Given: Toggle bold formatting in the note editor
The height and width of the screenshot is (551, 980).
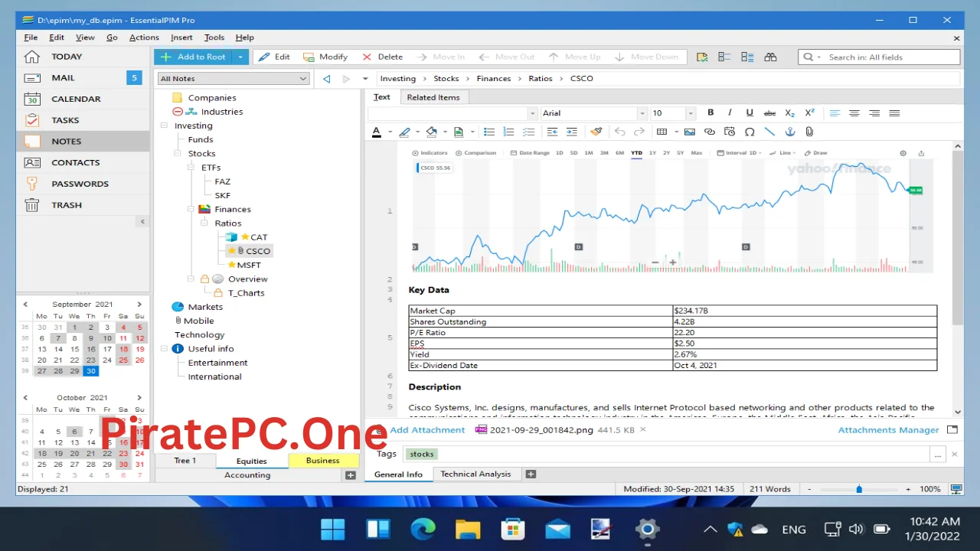Looking at the screenshot, I should click(x=710, y=113).
